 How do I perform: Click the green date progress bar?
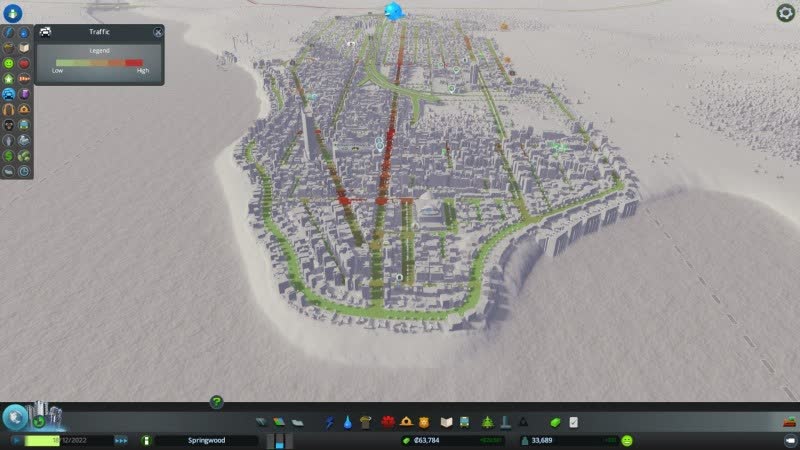tap(42, 440)
